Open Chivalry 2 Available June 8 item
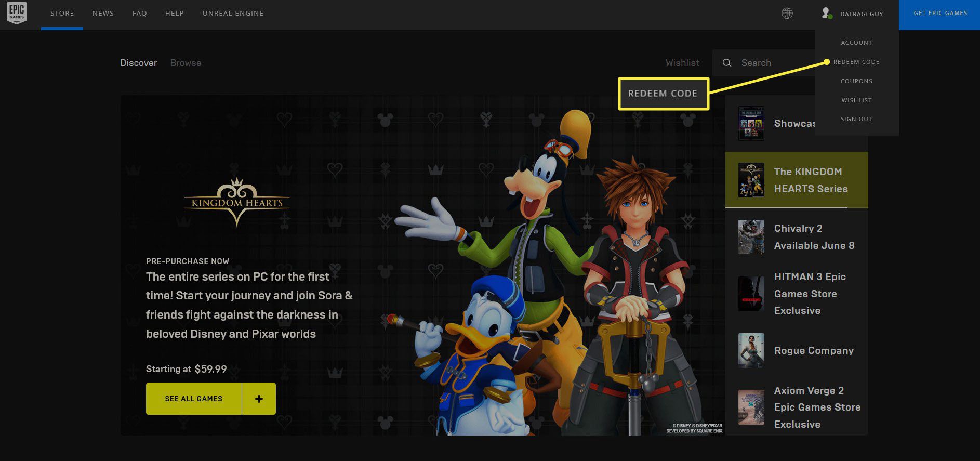The width and height of the screenshot is (980, 461). pos(797,237)
